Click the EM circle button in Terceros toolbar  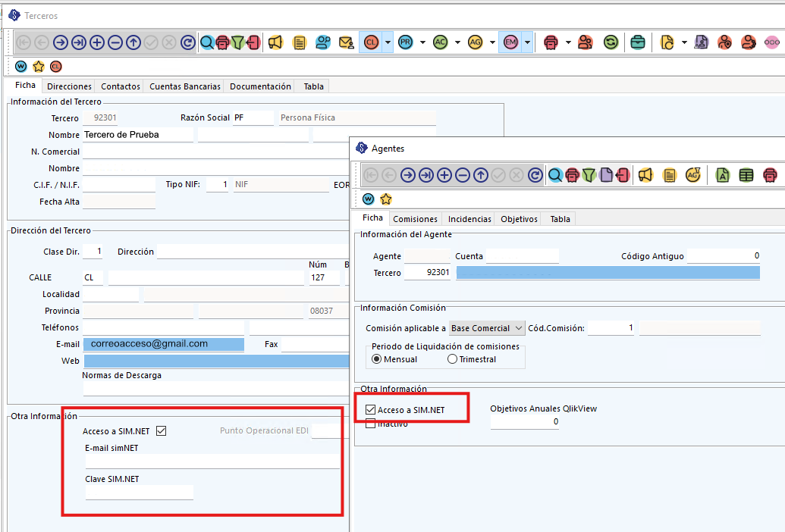pos(510,42)
